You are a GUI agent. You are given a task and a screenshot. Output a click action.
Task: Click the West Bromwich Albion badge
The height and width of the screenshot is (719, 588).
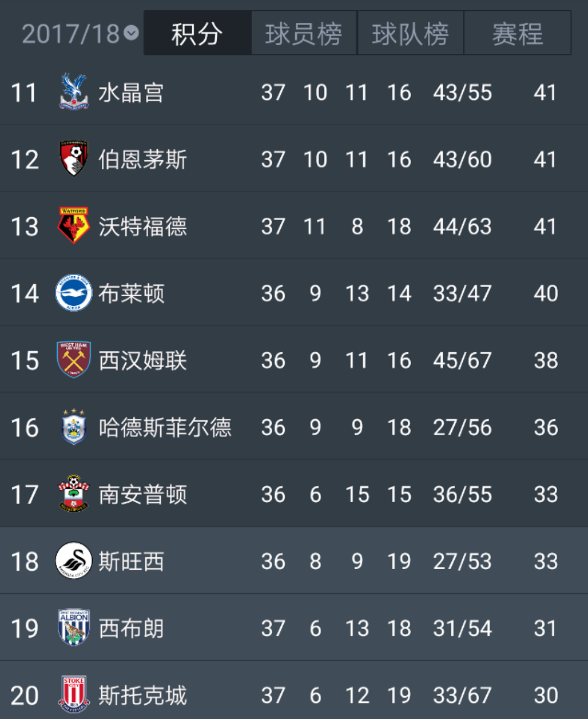(73, 628)
